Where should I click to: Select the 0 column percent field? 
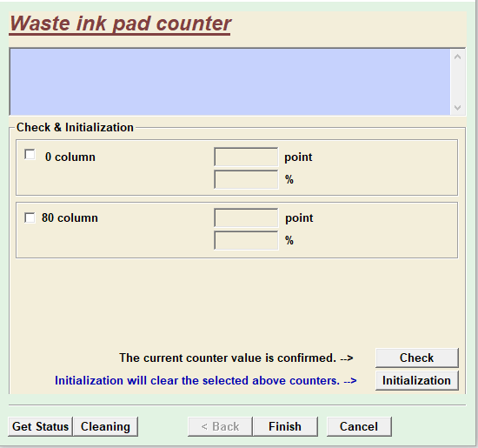point(246,179)
